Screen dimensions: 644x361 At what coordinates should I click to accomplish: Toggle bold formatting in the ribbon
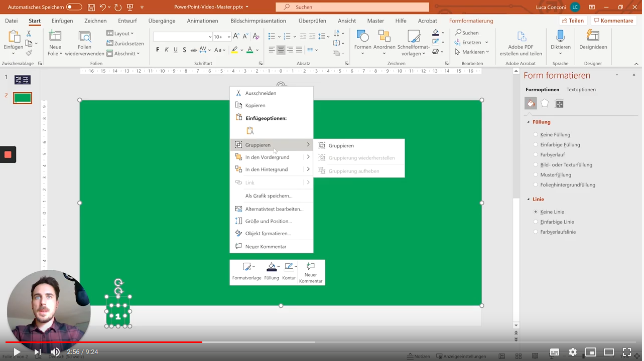[157, 50]
